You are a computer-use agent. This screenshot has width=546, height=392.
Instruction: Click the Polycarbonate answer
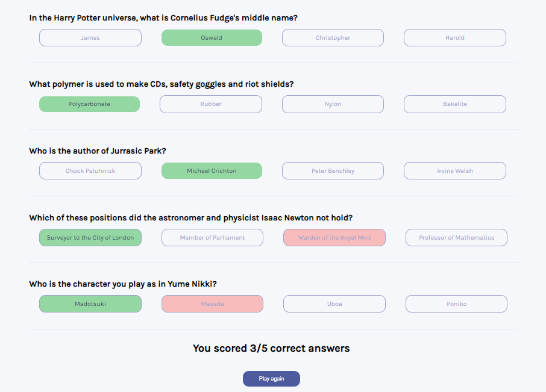pyautogui.click(x=89, y=104)
